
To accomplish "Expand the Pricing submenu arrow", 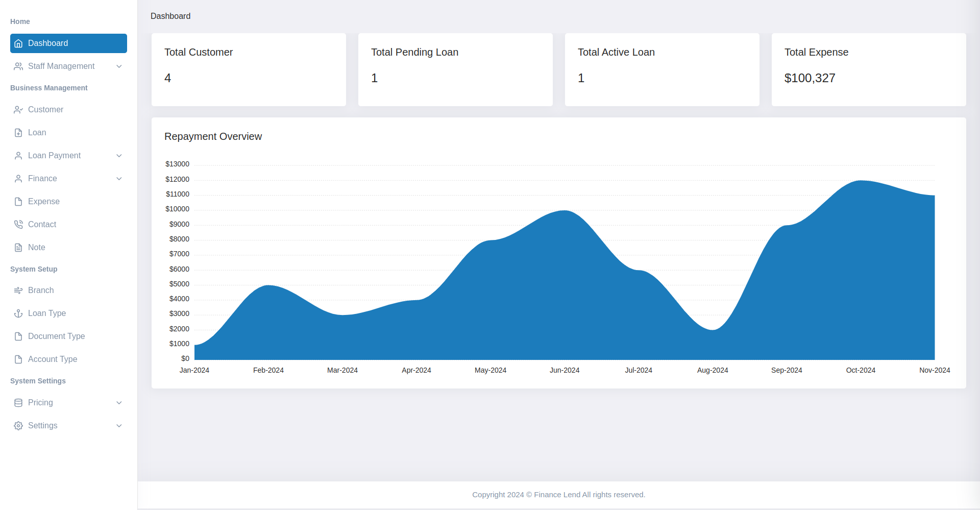I will tap(119, 403).
